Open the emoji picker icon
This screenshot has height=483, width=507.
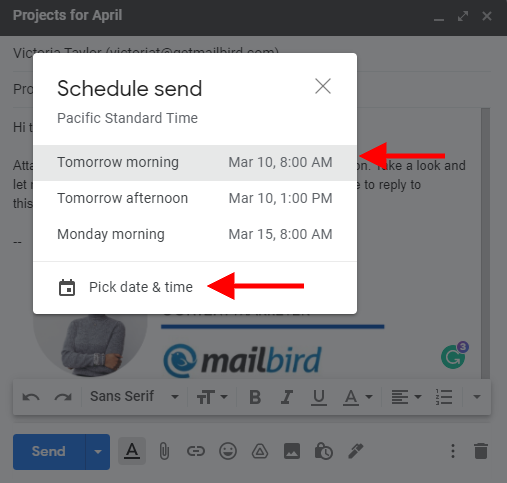click(x=228, y=451)
